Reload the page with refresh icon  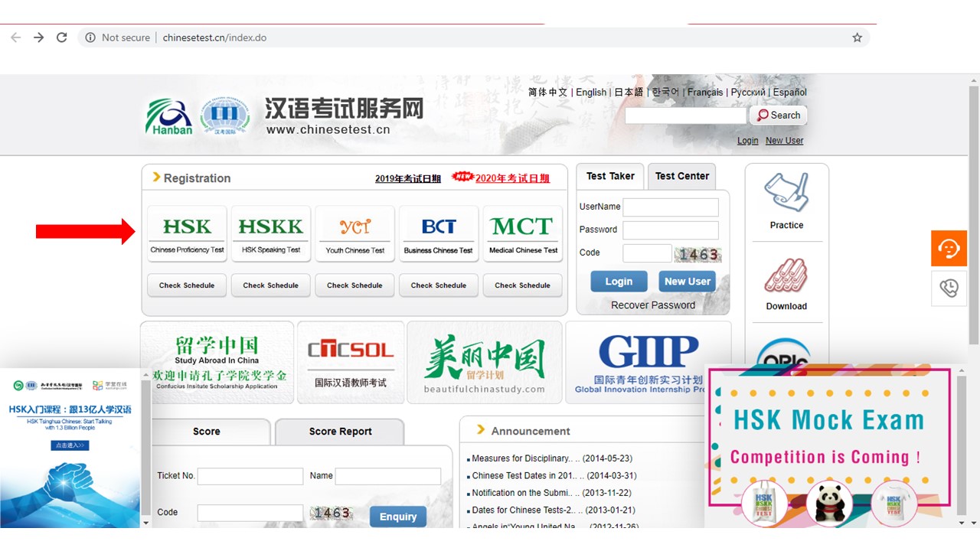(62, 37)
